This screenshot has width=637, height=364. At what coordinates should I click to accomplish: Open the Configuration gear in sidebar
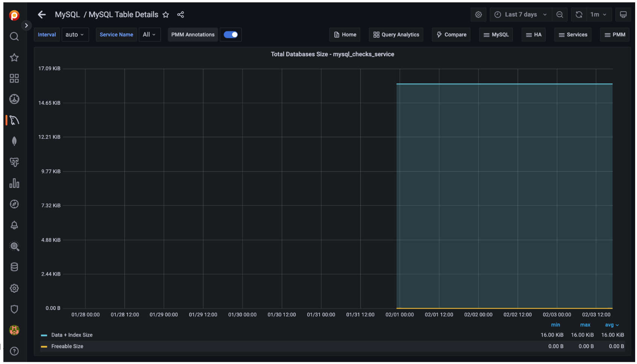pyautogui.click(x=14, y=288)
